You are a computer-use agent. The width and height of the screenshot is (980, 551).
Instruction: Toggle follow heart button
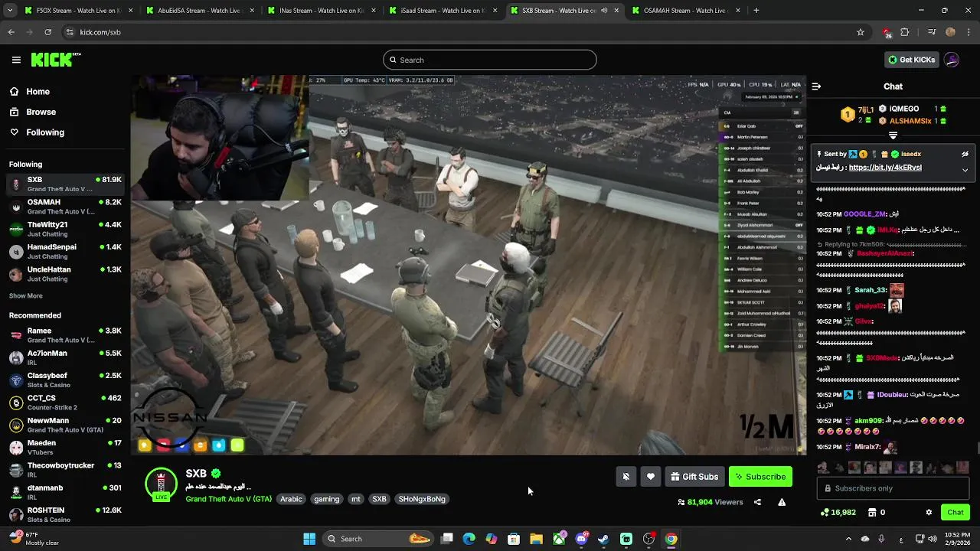(x=650, y=477)
